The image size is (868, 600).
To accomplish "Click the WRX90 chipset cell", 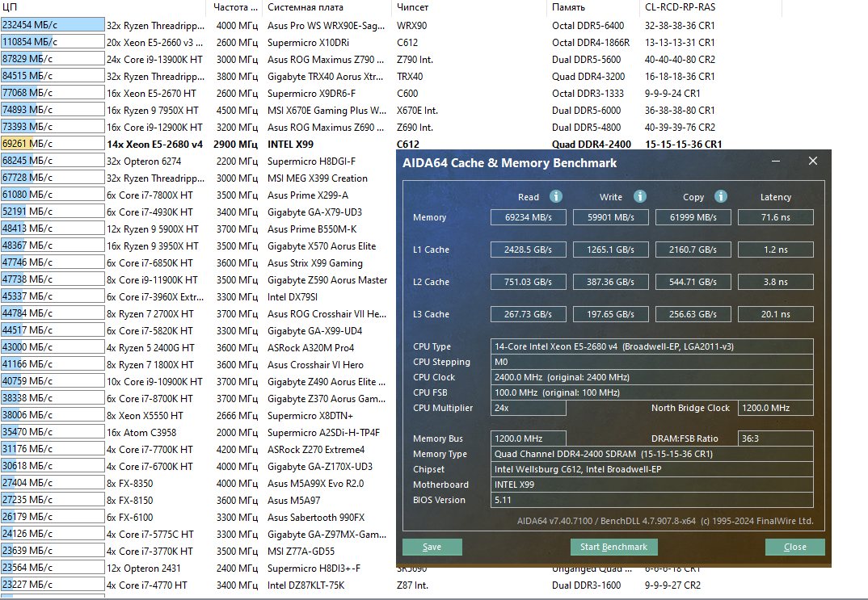I will tap(412, 26).
